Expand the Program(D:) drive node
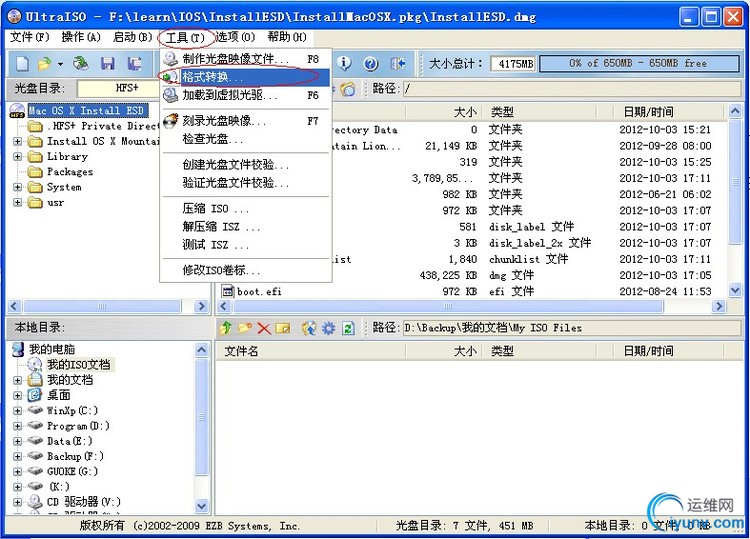The width and height of the screenshot is (750, 539). click(17, 426)
